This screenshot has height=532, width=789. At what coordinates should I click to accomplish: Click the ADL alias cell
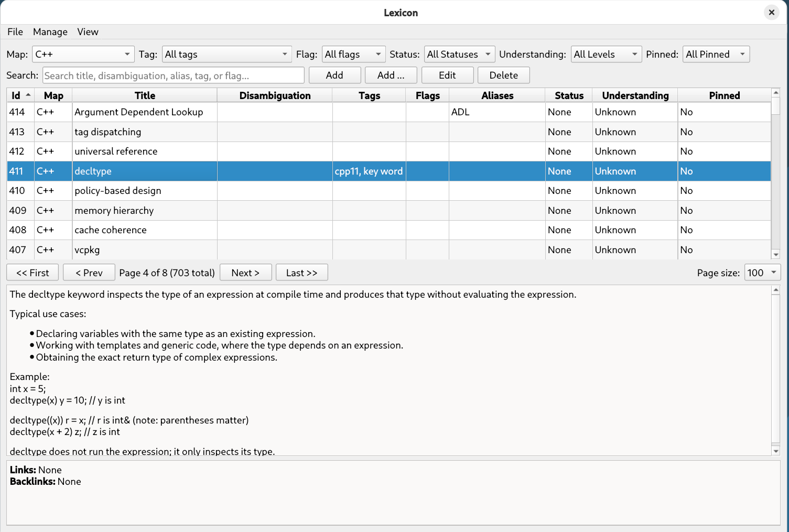[497, 112]
